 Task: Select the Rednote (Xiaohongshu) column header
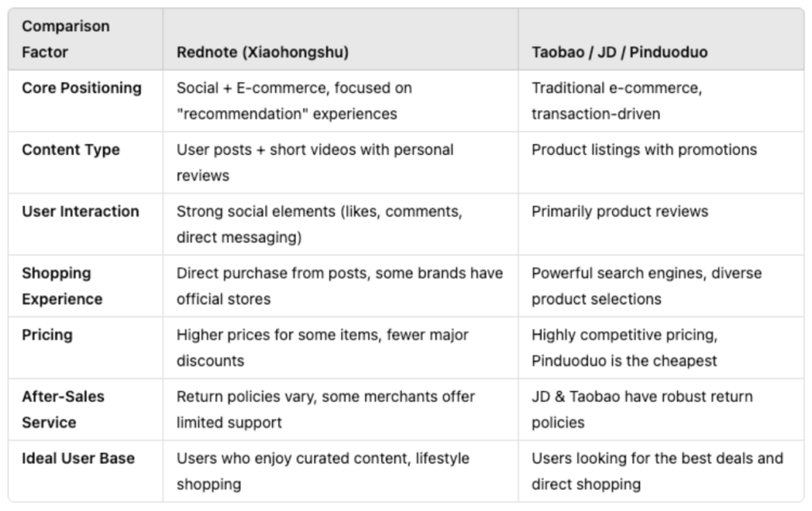tap(262, 52)
